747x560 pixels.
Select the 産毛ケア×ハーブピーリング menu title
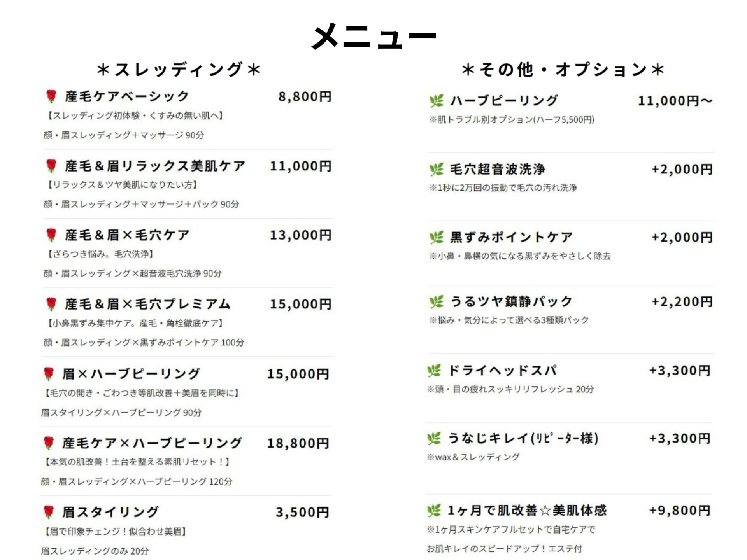pos(152,443)
